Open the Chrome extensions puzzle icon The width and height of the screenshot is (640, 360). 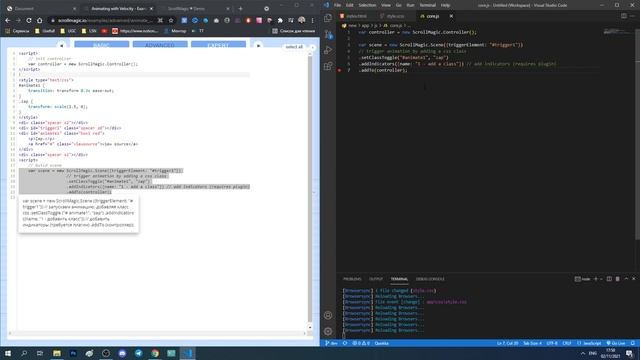pyautogui.click(x=280, y=20)
